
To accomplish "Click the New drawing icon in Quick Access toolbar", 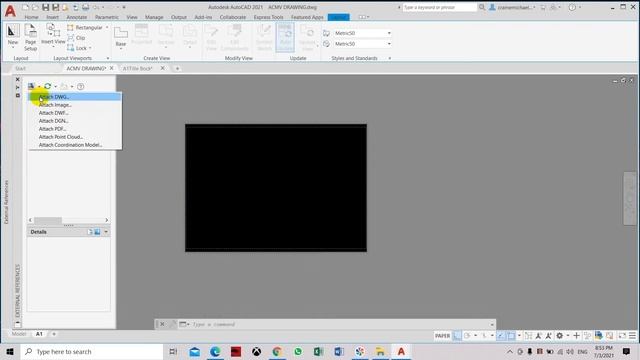I will (x=26, y=7).
